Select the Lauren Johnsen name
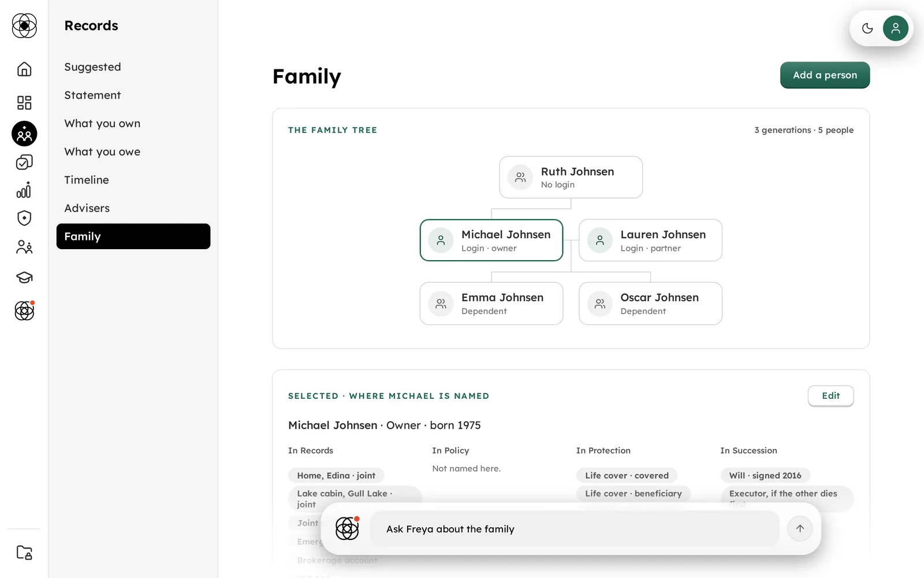This screenshot has height=578, width=924. (x=663, y=235)
